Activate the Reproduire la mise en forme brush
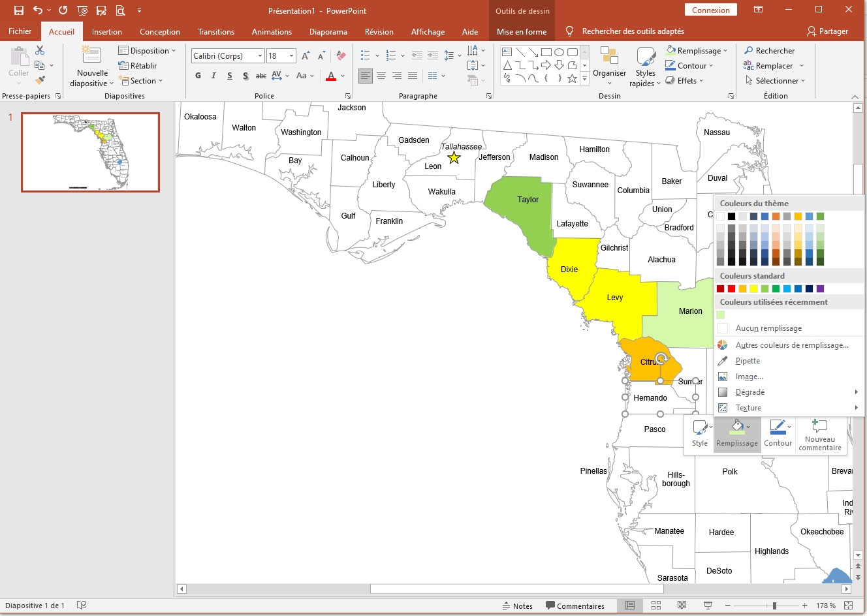867x616 pixels. coord(38,80)
